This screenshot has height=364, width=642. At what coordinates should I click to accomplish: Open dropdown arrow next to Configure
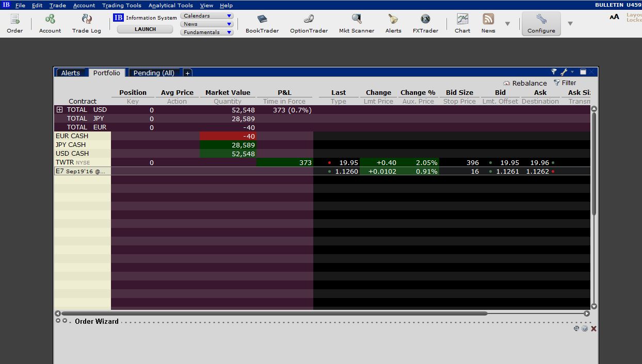point(570,24)
